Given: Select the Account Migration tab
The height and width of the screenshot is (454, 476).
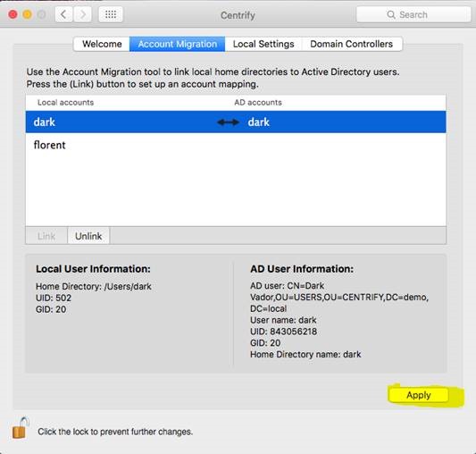Looking at the screenshot, I should click(x=178, y=44).
